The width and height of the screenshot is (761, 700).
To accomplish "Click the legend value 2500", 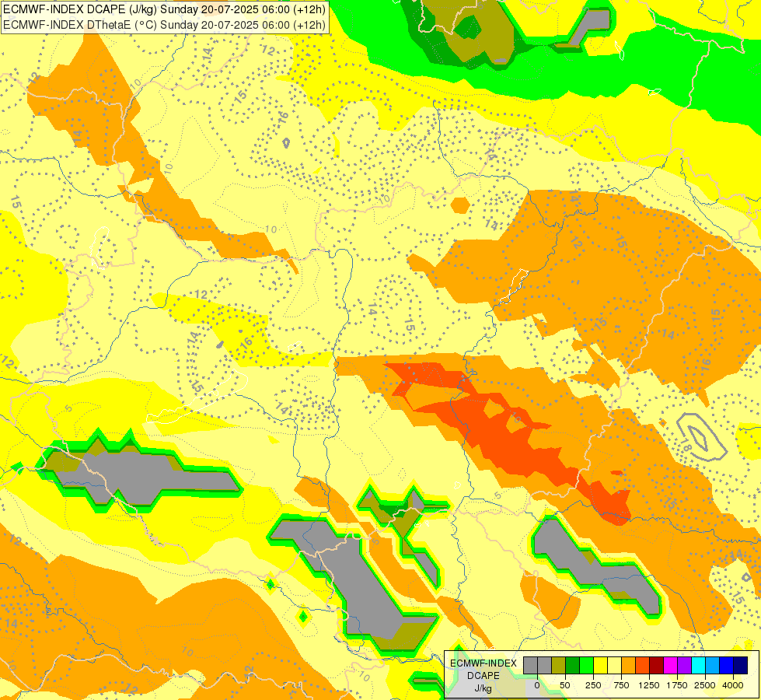I will click(705, 685).
